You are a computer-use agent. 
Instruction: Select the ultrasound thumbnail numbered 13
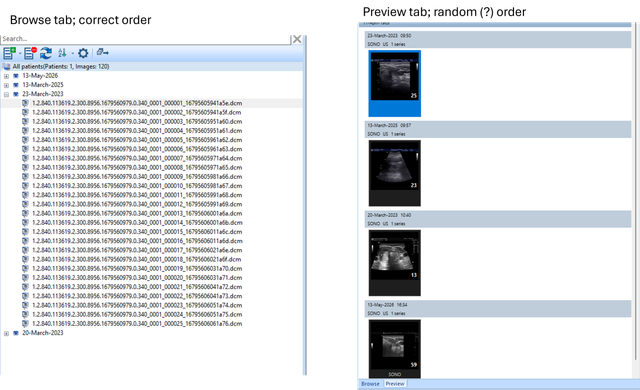pyautogui.click(x=395, y=263)
